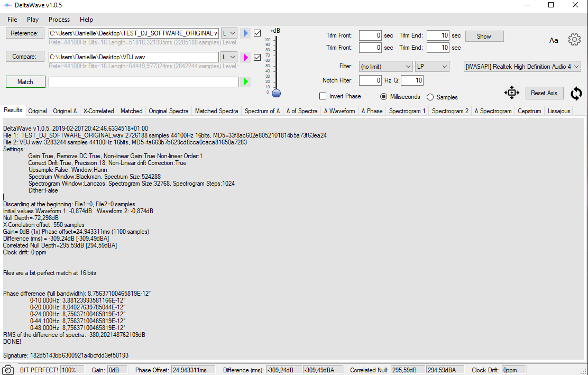588x375 pixels.
Task: Click the +dB gain slider handle
Action: (276, 93)
